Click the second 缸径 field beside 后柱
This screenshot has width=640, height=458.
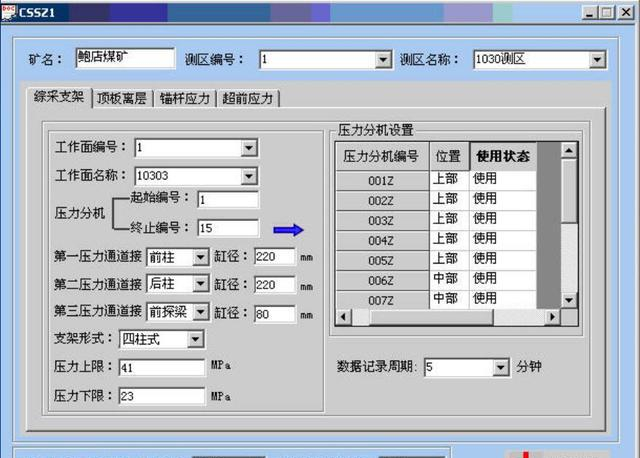point(274,285)
